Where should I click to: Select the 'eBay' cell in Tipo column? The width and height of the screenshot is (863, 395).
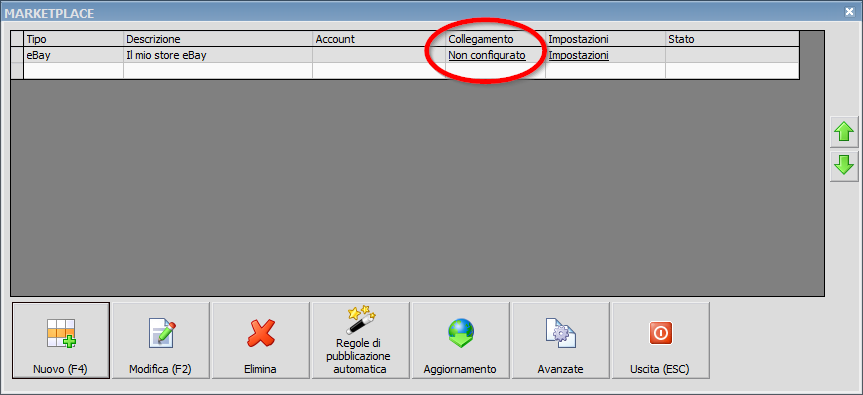pos(73,55)
